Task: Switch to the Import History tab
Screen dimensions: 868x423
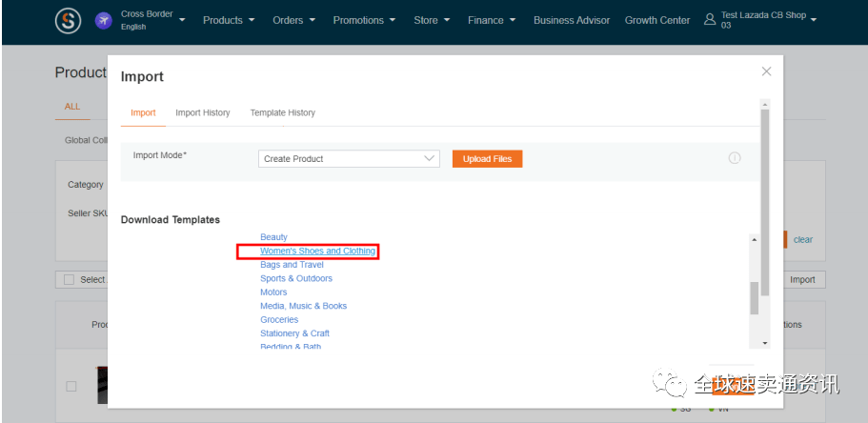Action: tap(202, 112)
